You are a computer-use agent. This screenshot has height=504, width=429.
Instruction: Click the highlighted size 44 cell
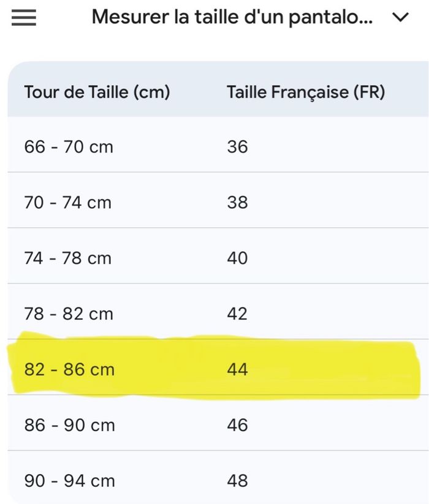pyautogui.click(x=237, y=370)
